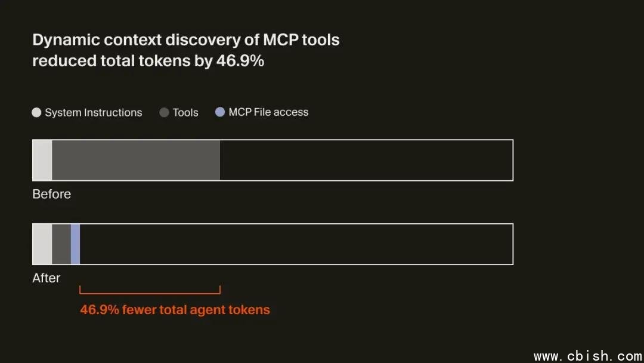Click the blue MCP File access legend dot
The image size is (644, 363).
(220, 112)
